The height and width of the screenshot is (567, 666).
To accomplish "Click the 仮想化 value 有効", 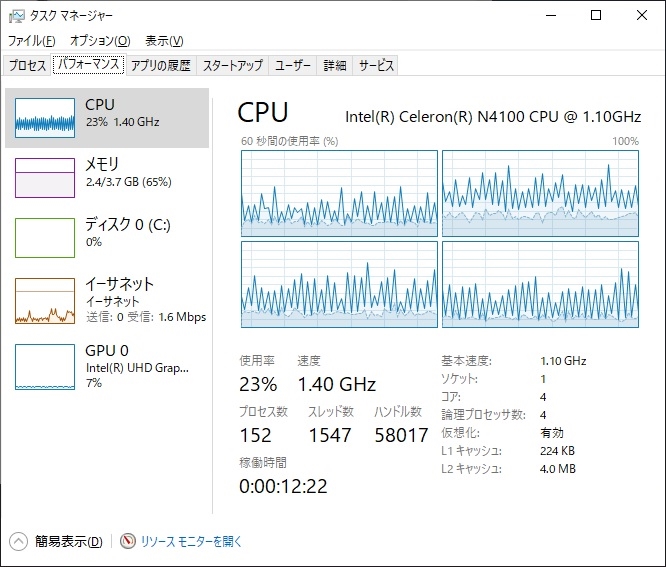I will pos(552,433).
